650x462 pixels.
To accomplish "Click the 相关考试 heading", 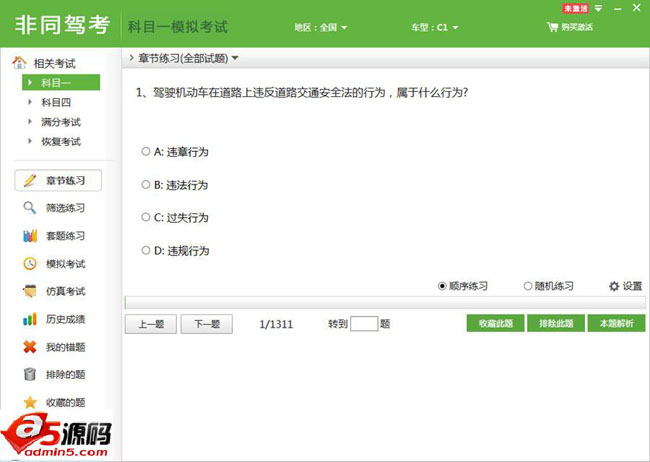I will (54, 63).
